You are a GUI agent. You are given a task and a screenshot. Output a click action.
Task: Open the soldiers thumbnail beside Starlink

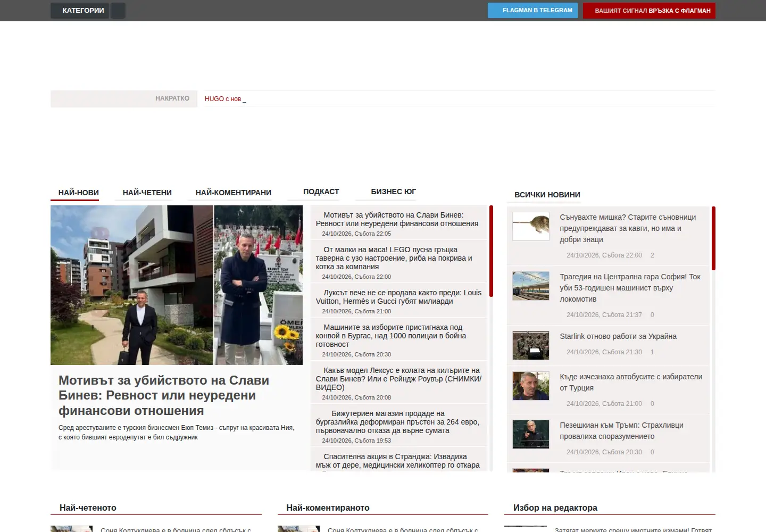531,345
